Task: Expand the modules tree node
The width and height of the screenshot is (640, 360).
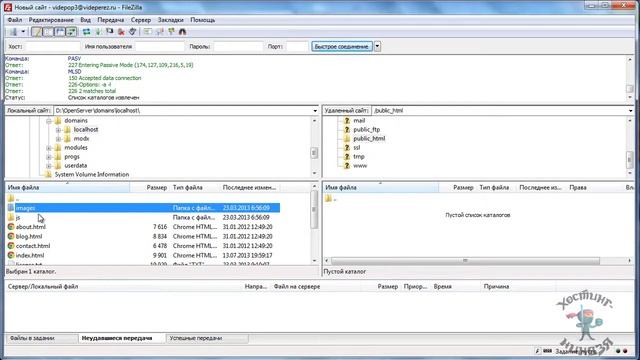Action: point(49,148)
